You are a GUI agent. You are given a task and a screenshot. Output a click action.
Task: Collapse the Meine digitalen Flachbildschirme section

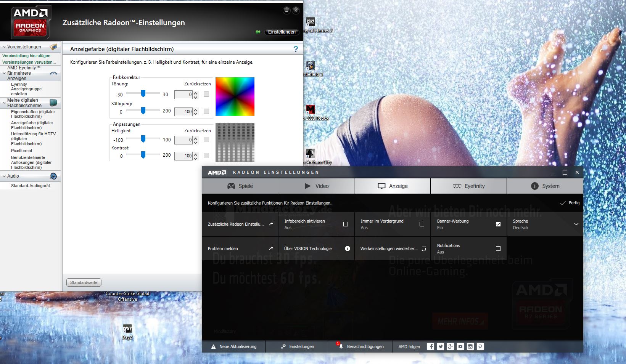[4, 103]
